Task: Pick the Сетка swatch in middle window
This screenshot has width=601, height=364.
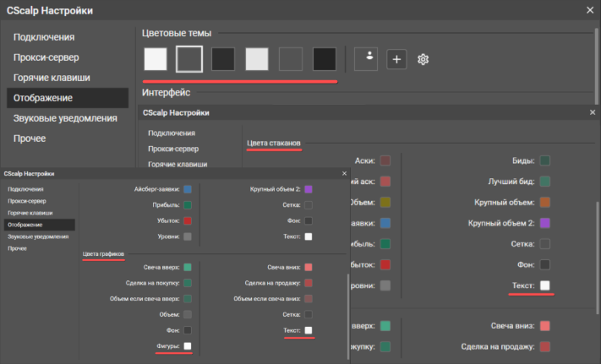Action: [544, 244]
